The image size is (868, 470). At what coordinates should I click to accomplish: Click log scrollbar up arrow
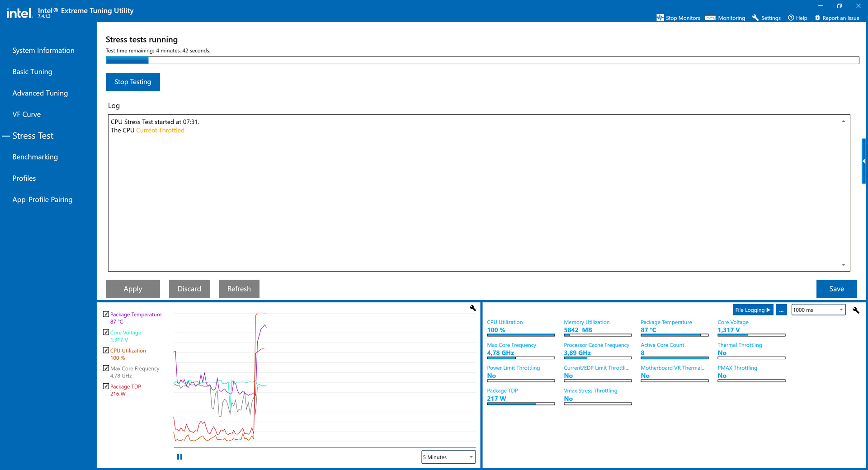point(844,122)
